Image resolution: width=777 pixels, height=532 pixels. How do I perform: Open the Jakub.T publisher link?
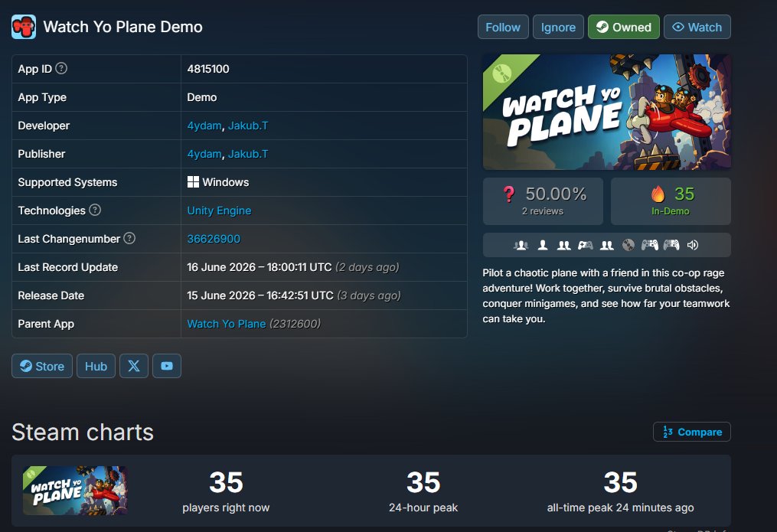tap(248, 154)
